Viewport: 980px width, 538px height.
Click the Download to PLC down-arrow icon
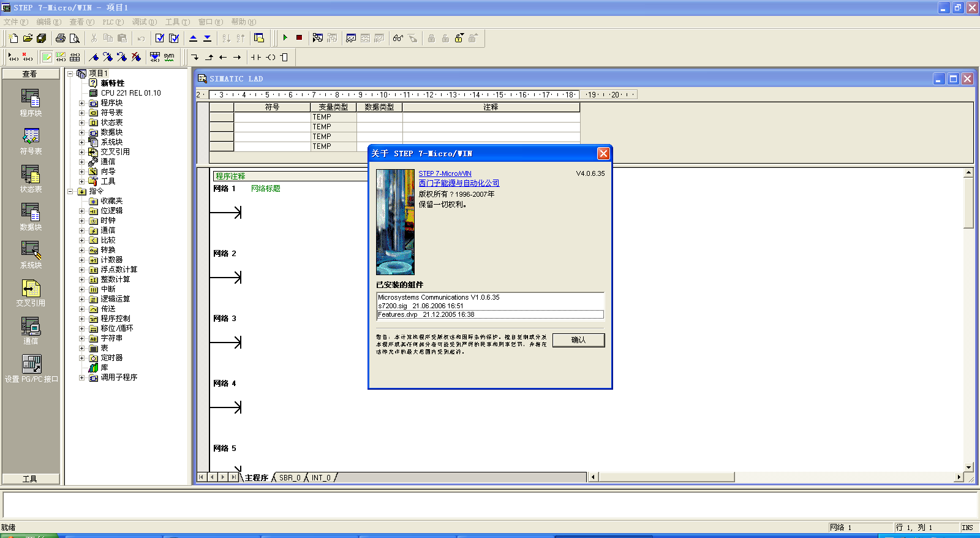click(x=207, y=38)
